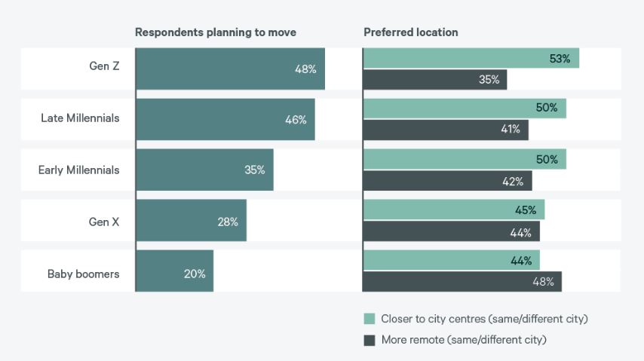Click the Baby boomers 48% remote bar
644x361 pixels.
[462, 282]
